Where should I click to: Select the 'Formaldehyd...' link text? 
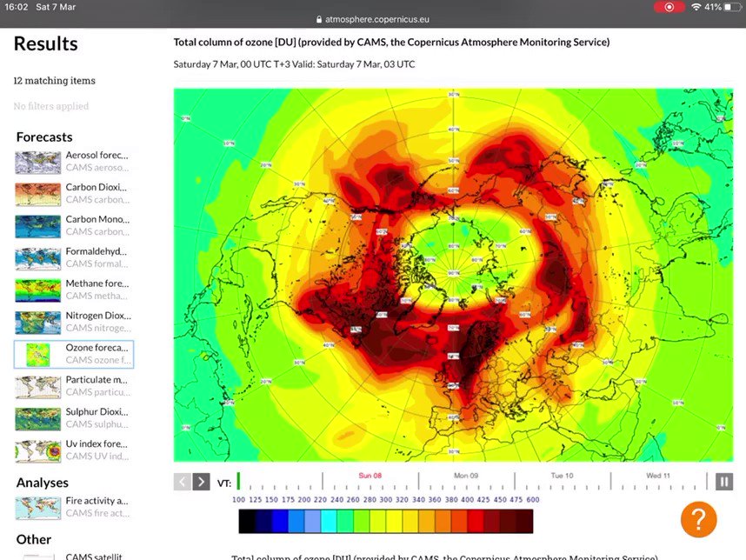click(97, 251)
